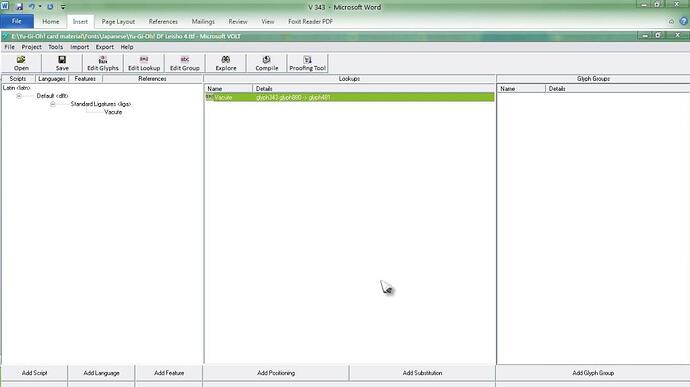Image resolution: width=690 pixels, height=387 pixels.
Task: Undo in Word quick access toolbar
Action: [31, 7]
